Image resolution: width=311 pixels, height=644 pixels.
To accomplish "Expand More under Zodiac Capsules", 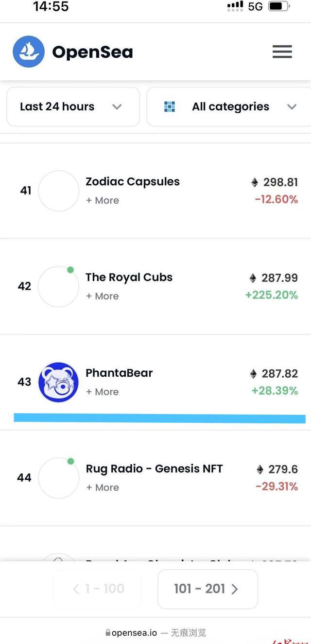I will click(x=103, y=200).
